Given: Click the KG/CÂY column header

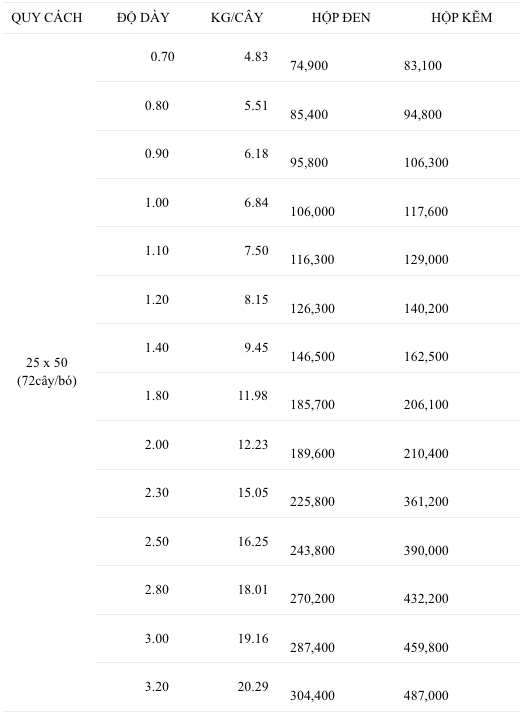Looking at the screenshot, I should [237, 18].
